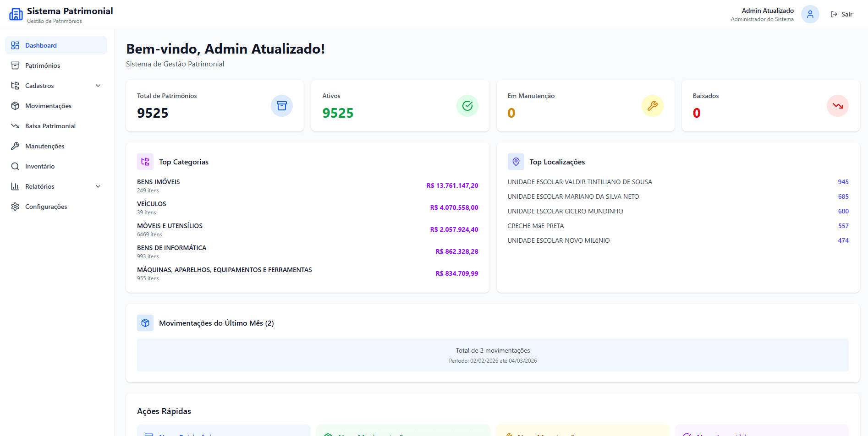868x436 pixels.
Task: Click the Top Categorias purple tree icon
Action: pos(145,162)
